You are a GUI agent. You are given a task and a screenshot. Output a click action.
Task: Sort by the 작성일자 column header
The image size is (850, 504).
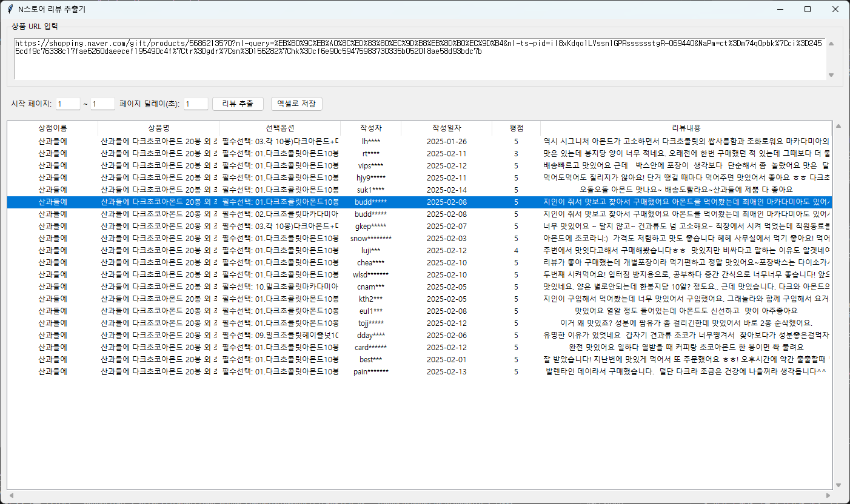coord(446,128)
